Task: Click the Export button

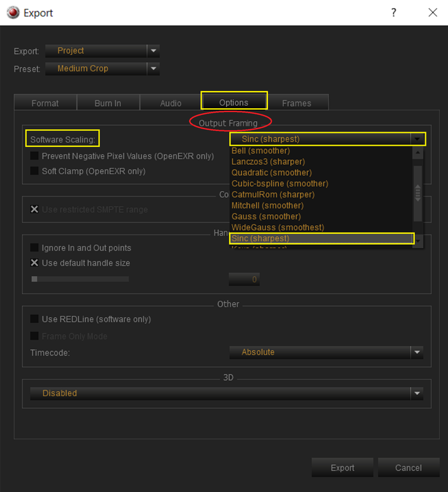Action: (x=342, y=467)
